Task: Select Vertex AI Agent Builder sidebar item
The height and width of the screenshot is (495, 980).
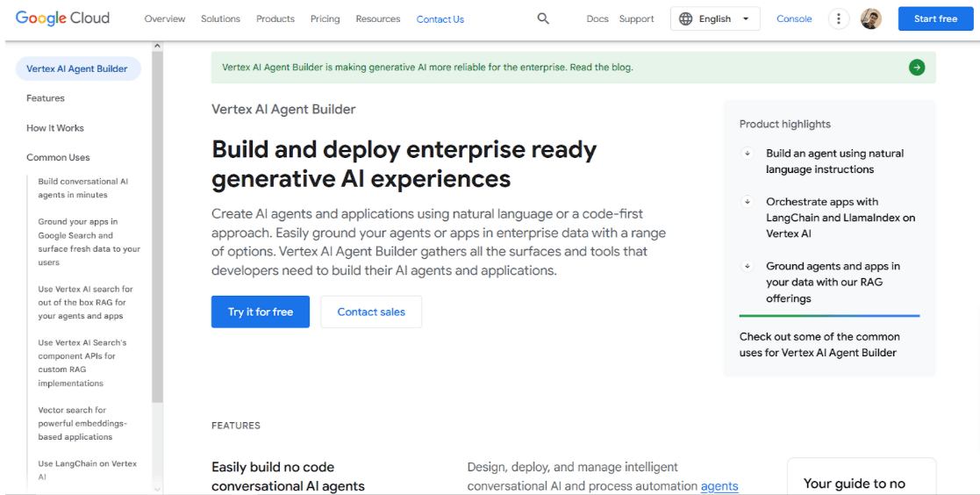Action: coord(78,68)
